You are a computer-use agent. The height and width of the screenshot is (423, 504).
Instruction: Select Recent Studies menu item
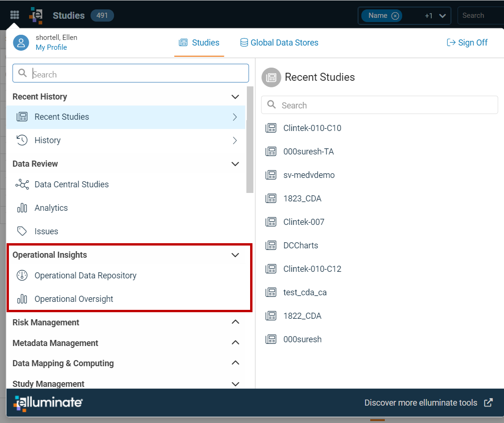(126, 117)
